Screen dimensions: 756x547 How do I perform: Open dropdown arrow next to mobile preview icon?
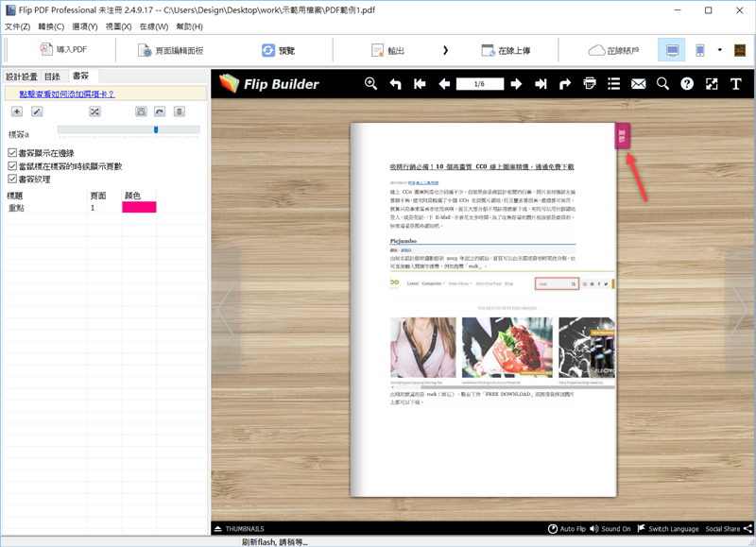720,50
